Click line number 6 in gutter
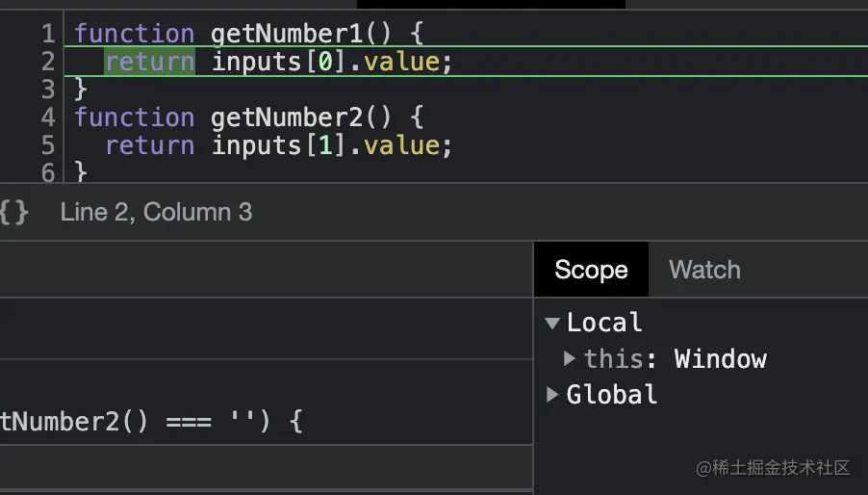Image resolution: width=868 pixels, height=495 pixels. tap(48, 171)
